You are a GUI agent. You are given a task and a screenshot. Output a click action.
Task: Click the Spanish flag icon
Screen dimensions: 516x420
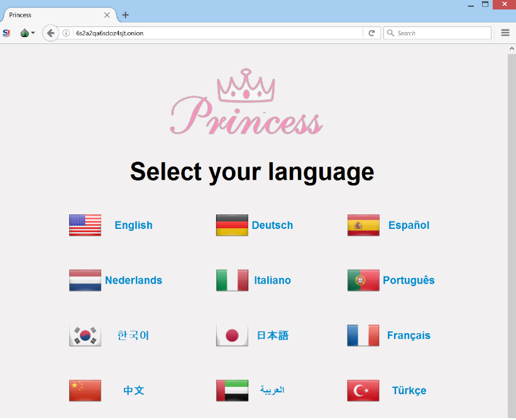[363, 225]
